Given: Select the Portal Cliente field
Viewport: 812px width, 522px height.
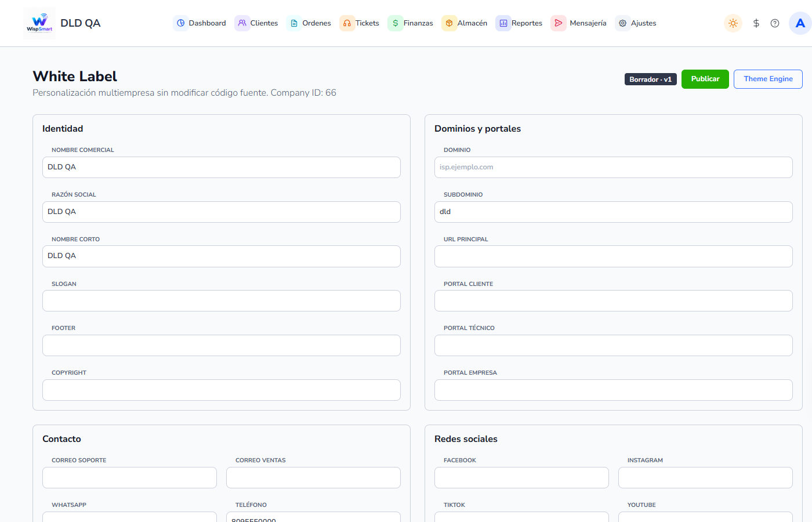Looking at the screenshot, I should [614, 300].
